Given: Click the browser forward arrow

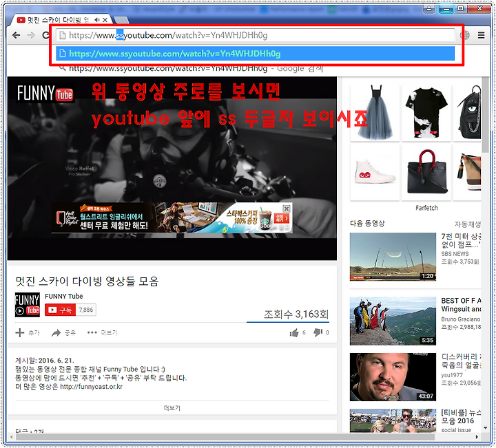Looking at the screenshot, I should (31, 35).
